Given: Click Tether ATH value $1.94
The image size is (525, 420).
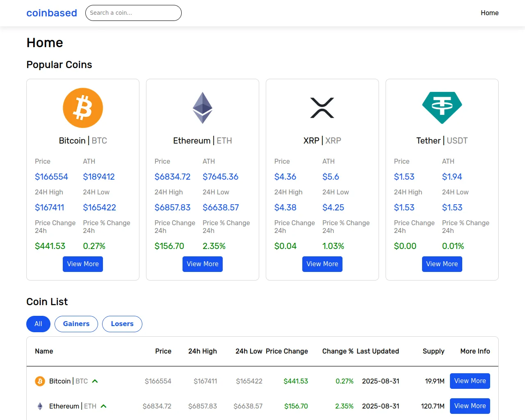Looking at the screenshot, I should coord(452,177).
